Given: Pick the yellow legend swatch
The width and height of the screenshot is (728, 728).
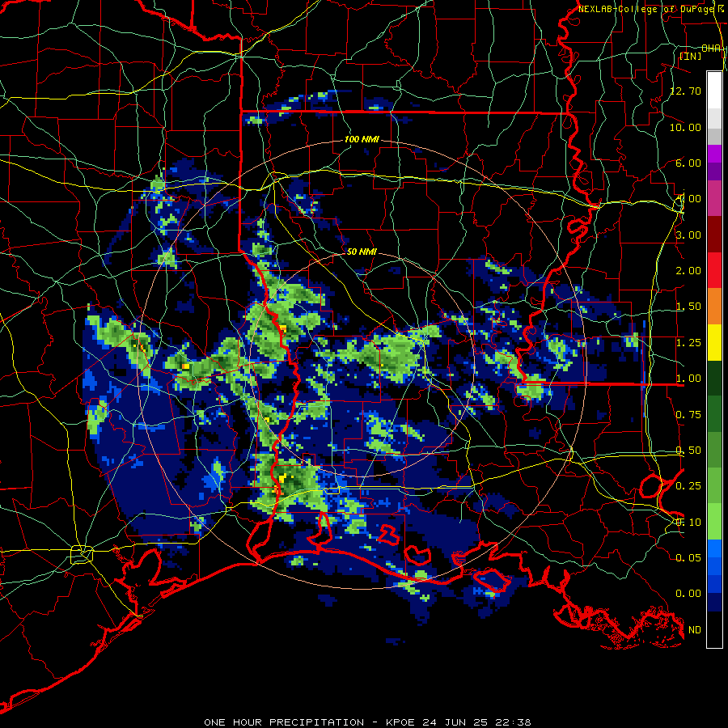Looking at the screenshot, I should click(714, 342).
